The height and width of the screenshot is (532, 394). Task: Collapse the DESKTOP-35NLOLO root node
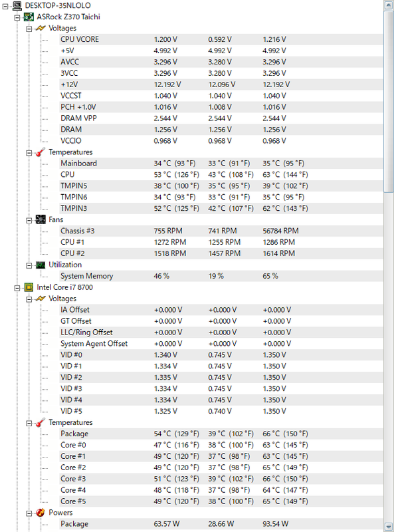5,6
